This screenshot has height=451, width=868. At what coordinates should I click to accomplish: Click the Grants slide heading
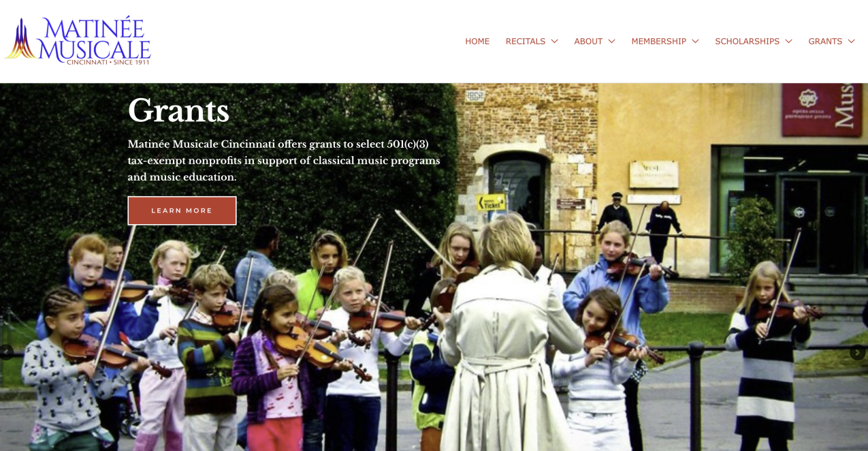[178, 110]
